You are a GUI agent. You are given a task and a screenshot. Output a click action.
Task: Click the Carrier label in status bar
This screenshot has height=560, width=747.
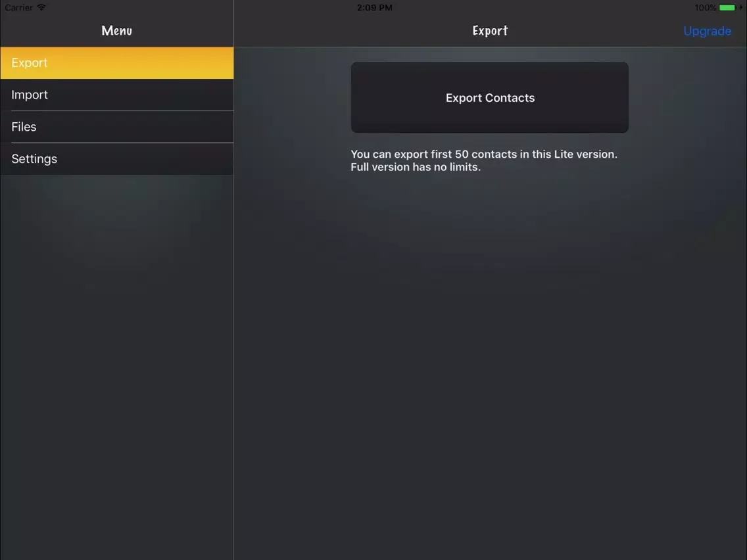pos(18,8)
